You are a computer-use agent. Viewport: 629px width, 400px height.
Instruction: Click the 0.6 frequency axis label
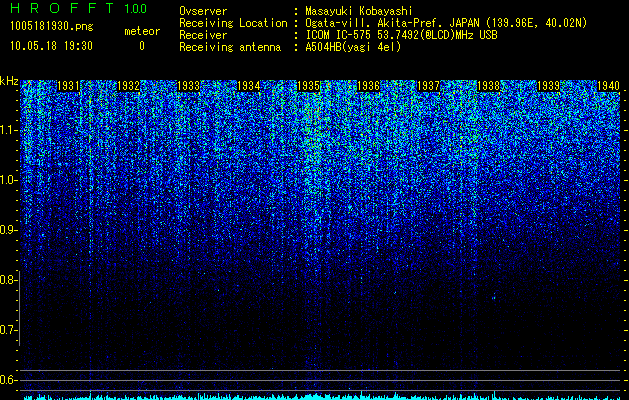(9, 380)
